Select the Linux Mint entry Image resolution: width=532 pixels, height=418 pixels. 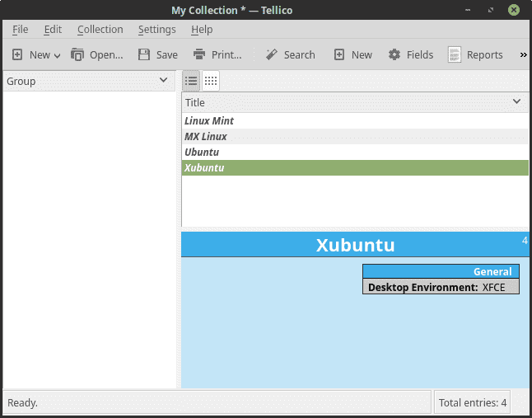coord(355,121)
